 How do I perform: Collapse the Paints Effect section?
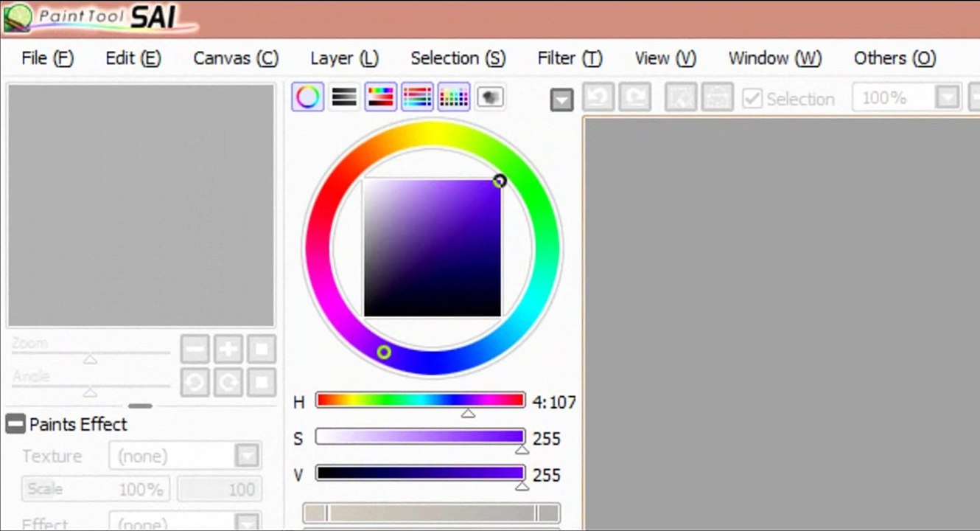tap(15, 424)
